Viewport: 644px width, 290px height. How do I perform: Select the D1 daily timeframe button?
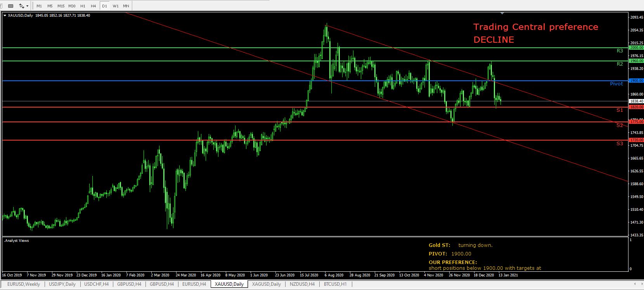click(x=104, y=6)
